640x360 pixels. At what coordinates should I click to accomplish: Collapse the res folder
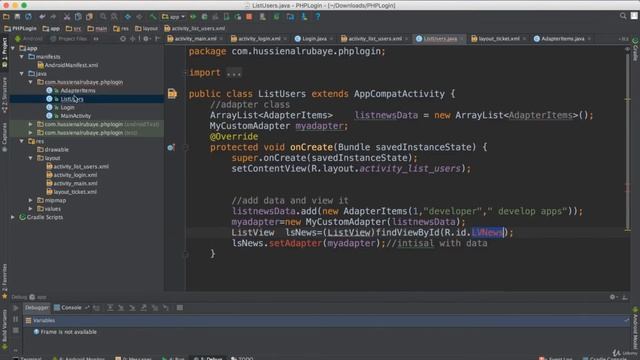tap(22, 141)
